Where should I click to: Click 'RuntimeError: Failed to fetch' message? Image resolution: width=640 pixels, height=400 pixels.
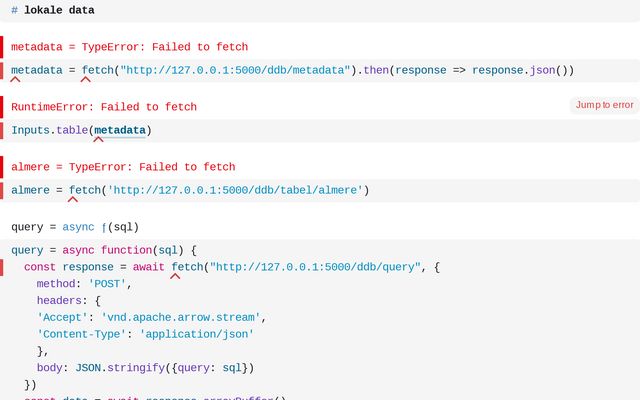point(104,107)
